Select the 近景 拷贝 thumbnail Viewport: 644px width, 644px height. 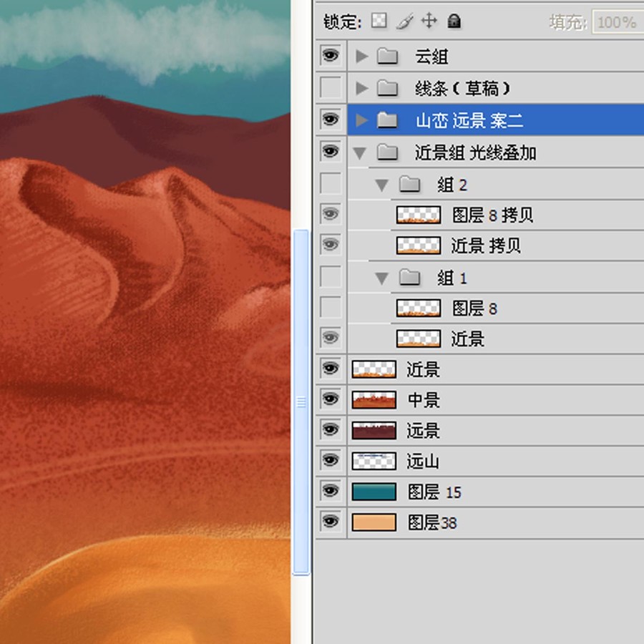pos(419,245)
